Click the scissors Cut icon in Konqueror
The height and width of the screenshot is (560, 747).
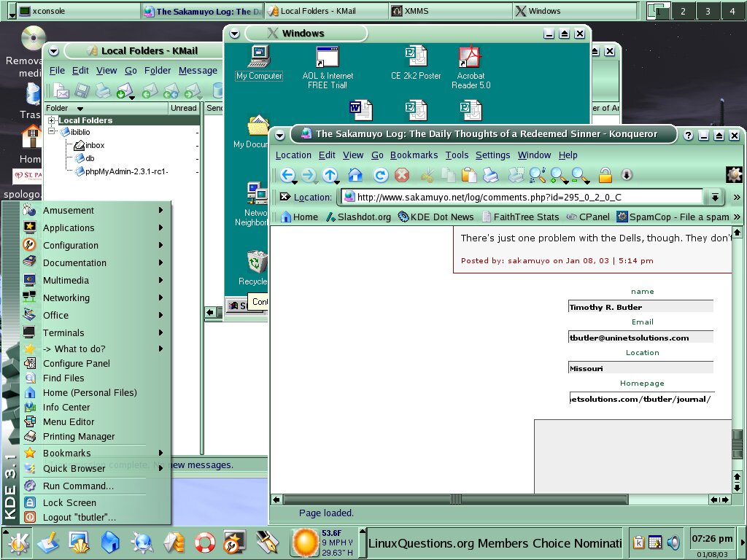click(427, 176)
